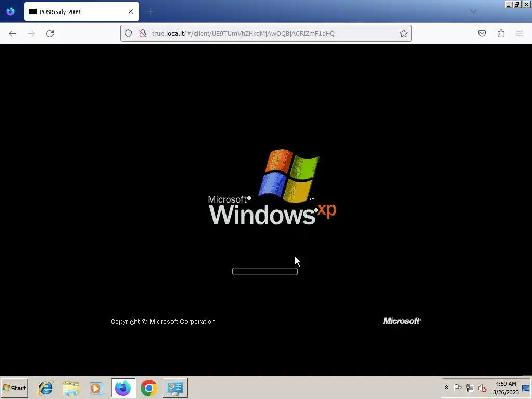Open the Control Panel taskbar icon
Screen dimensions: 532x399
pyautogui.click(x=175, y=388)
